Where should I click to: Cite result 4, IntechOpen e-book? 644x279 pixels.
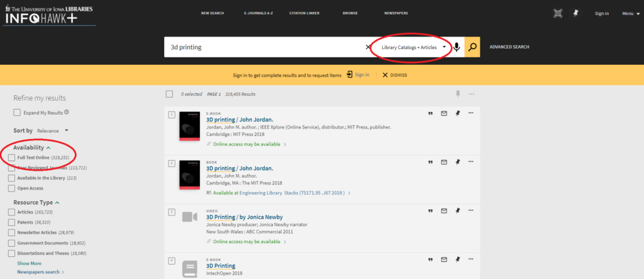[x=430, y=259]
